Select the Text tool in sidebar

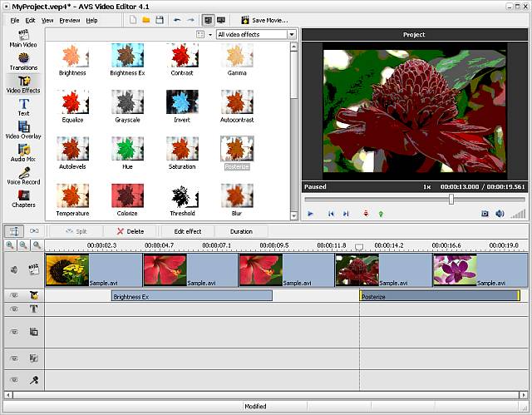[x=23, y=107]
